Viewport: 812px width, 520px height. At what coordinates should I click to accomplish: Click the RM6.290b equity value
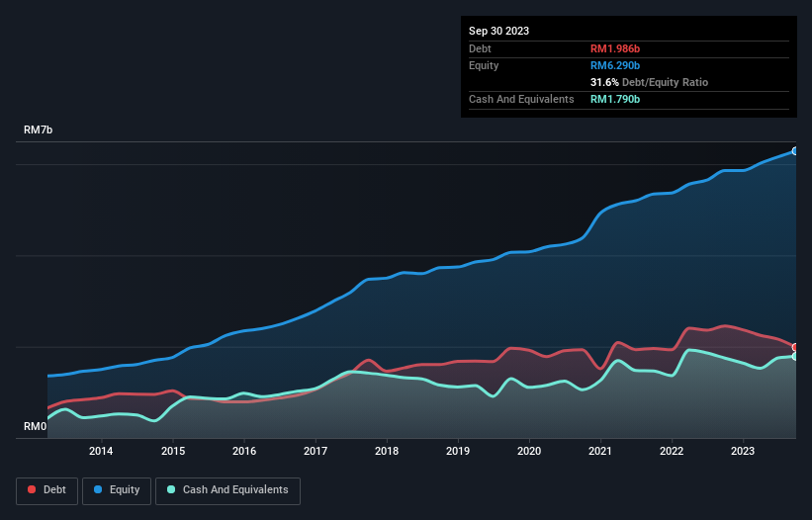tap(615, 65)
